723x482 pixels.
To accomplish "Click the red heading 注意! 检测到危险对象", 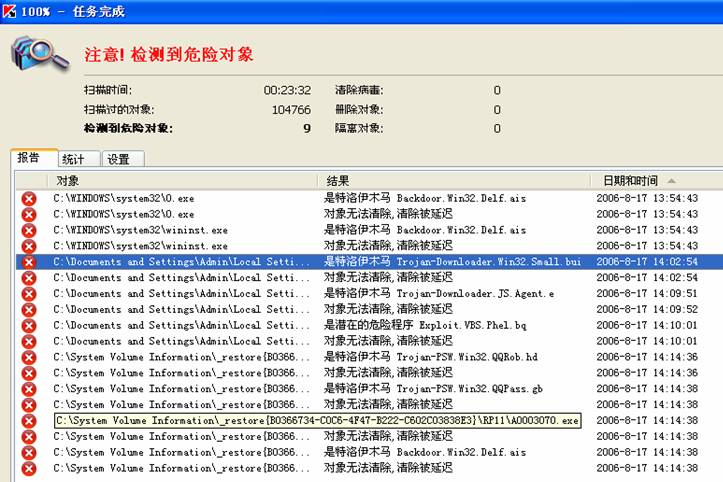I will click(x=168, y=54).
